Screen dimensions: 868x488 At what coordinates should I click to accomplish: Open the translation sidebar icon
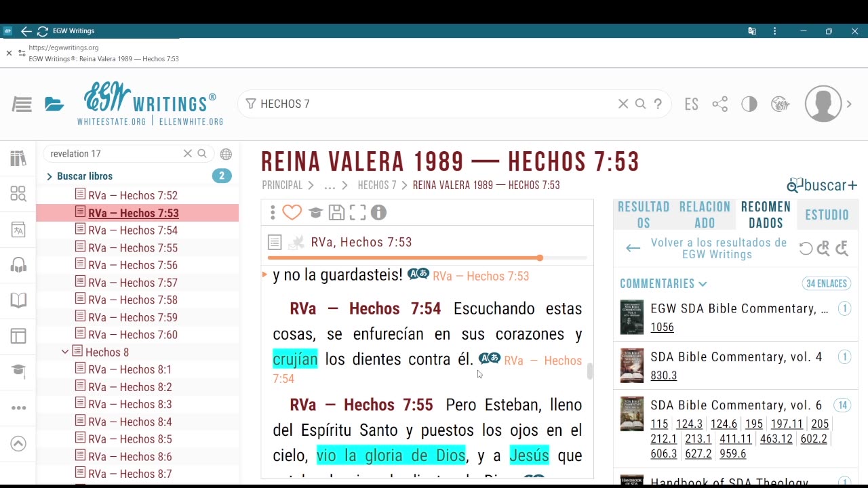coord(18,230)
